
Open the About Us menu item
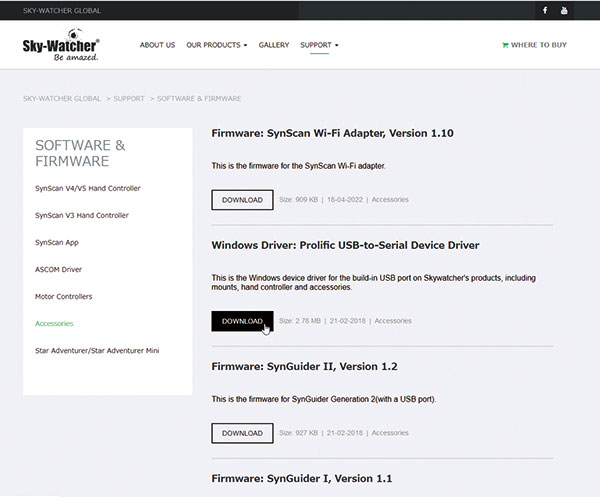(x=157, y=45)
